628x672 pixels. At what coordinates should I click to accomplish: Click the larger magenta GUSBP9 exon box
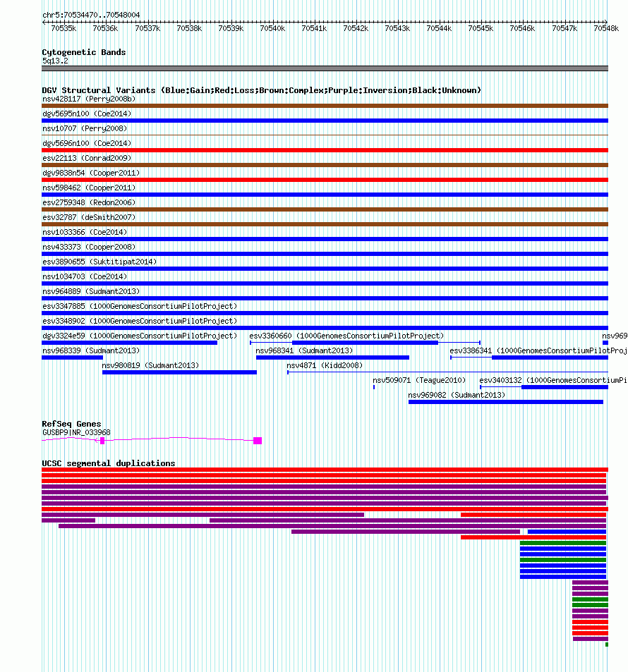point(258,441)
